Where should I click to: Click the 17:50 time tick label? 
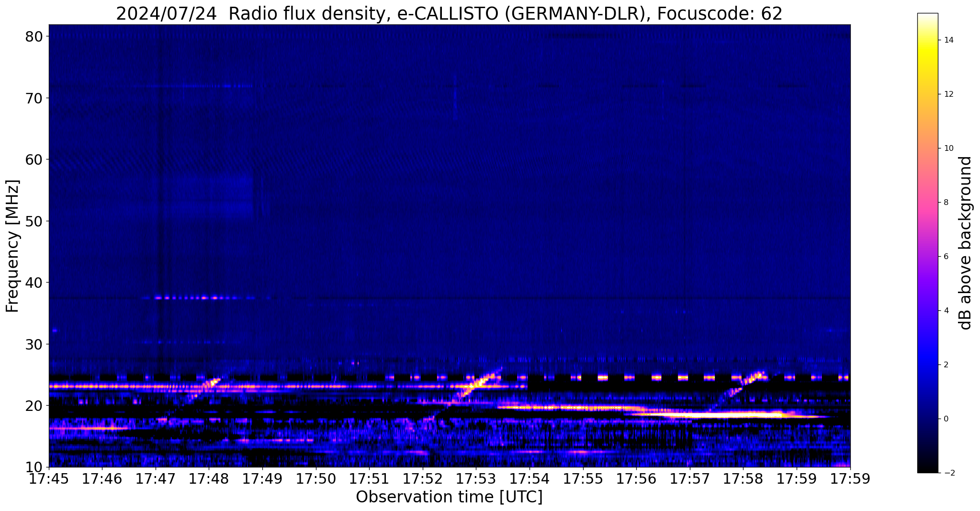(x=316, y=479)
